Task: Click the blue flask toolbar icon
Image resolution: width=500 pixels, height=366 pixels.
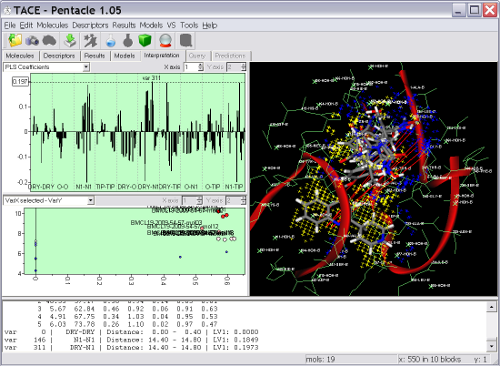Action: [111, 41]
